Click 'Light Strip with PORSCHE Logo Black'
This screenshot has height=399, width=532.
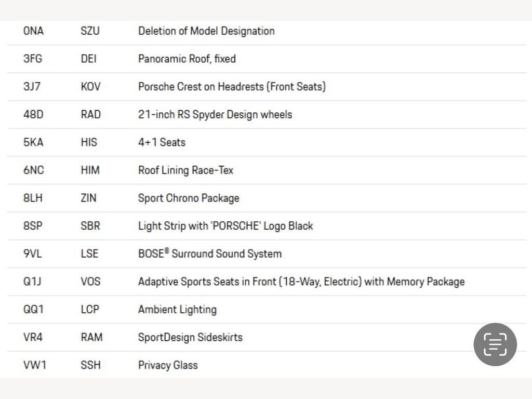(225, 226)
